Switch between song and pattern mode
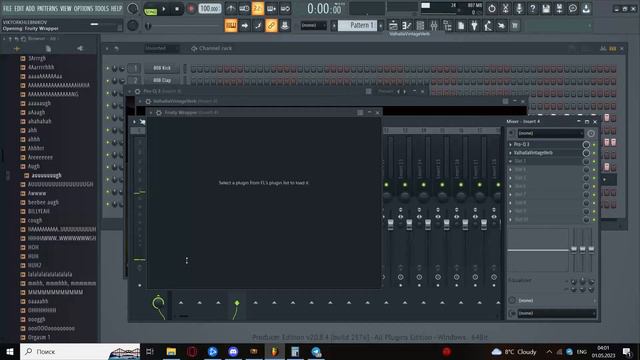This screenshot has width=640, height=360. coord(151,9)
